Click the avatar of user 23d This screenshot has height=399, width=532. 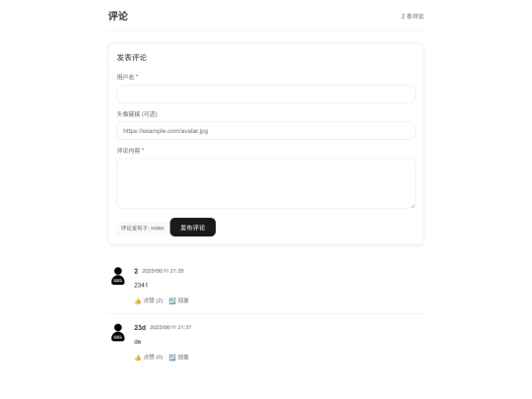click(x=118, y=333)
